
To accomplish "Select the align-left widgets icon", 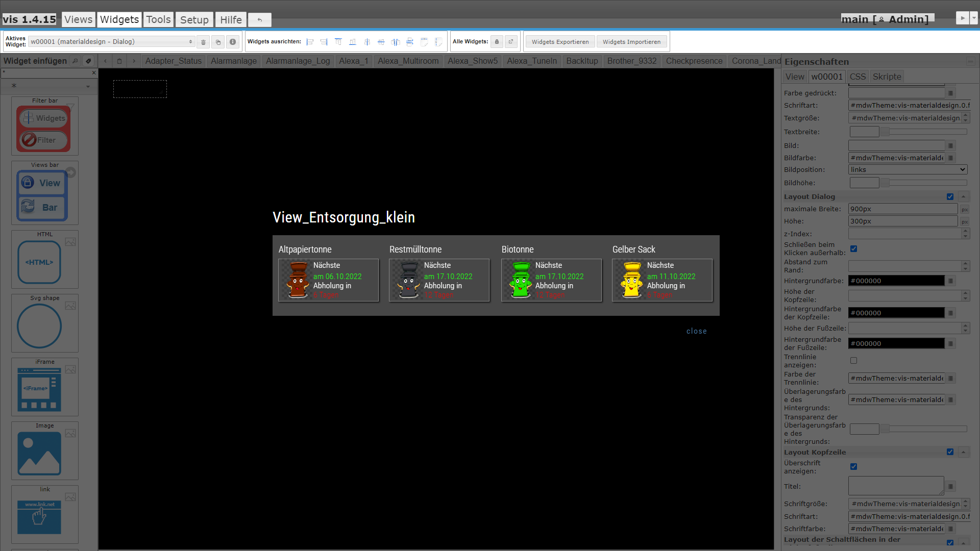I will 310,42.
